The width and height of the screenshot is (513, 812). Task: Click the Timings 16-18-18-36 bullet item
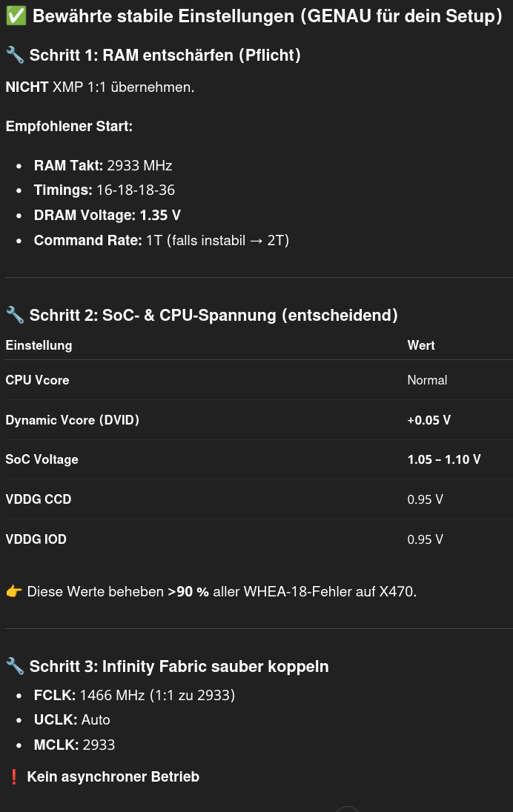105,190
